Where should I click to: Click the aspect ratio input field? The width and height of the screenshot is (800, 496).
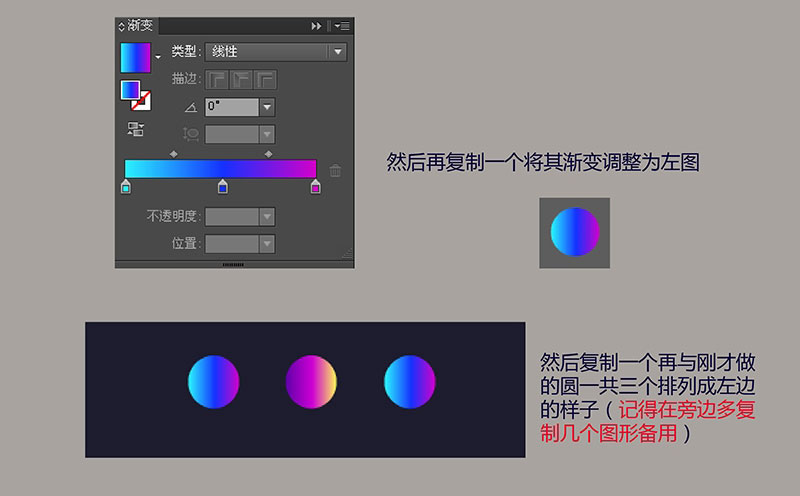232,135
